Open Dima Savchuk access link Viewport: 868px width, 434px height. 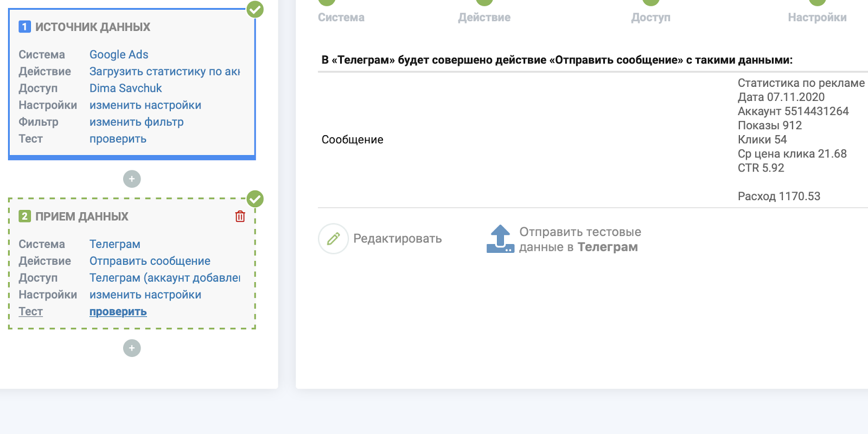click(126, 88)
